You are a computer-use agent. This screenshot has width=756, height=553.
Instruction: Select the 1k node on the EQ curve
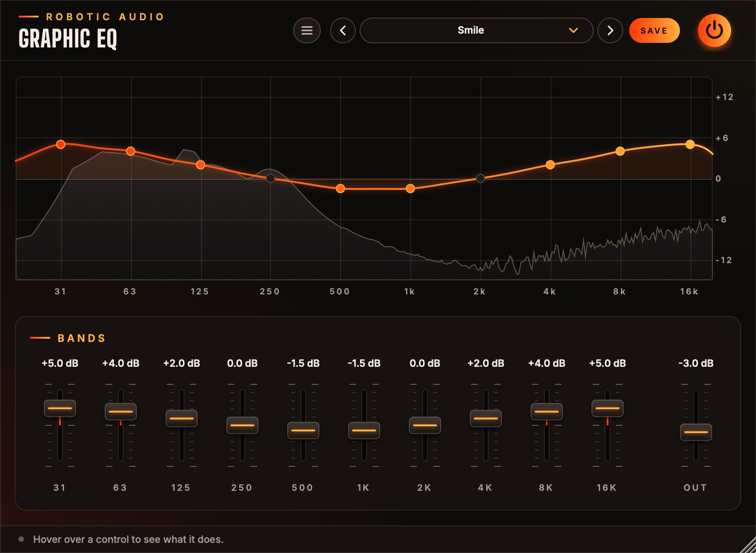(410, 188)
